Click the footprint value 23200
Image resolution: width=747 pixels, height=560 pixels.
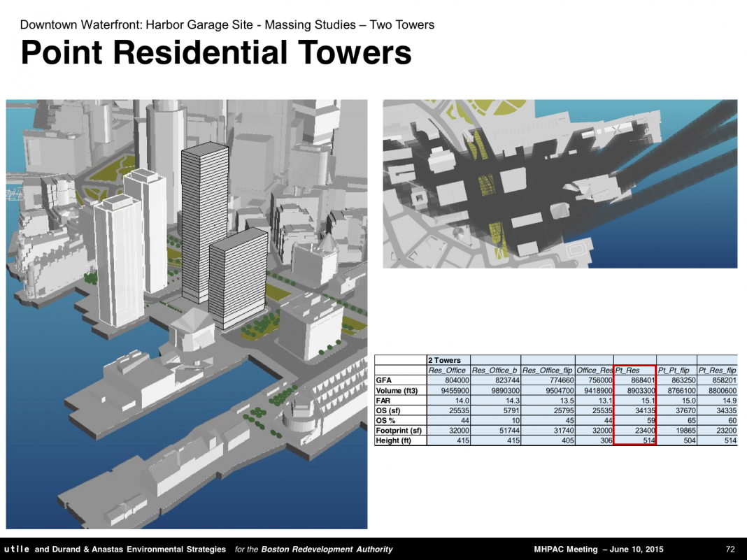pos(726,431)
